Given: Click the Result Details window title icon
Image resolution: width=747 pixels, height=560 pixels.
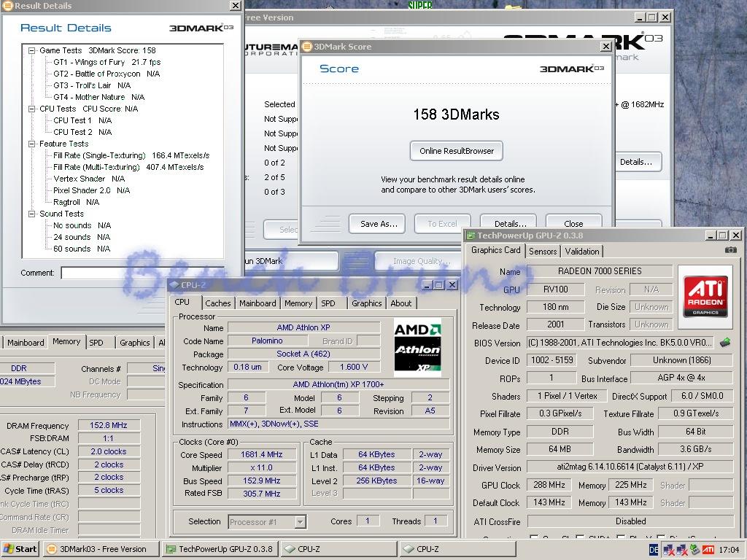Looking at the screenshot, I should [x=7, y=6].
